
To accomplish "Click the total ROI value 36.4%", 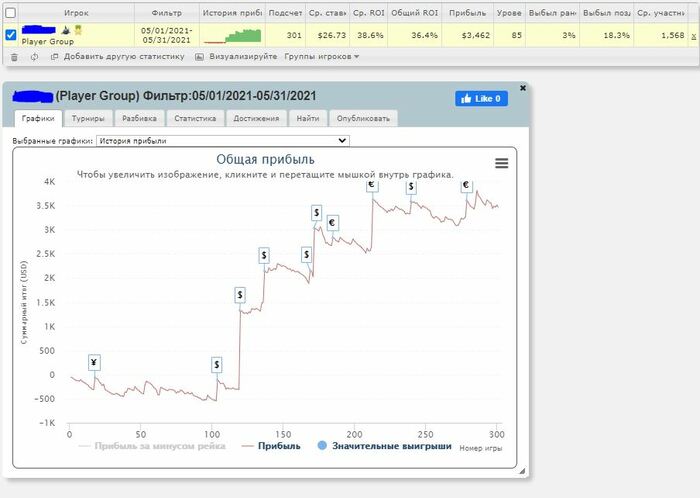I will [x=425, y=35].
